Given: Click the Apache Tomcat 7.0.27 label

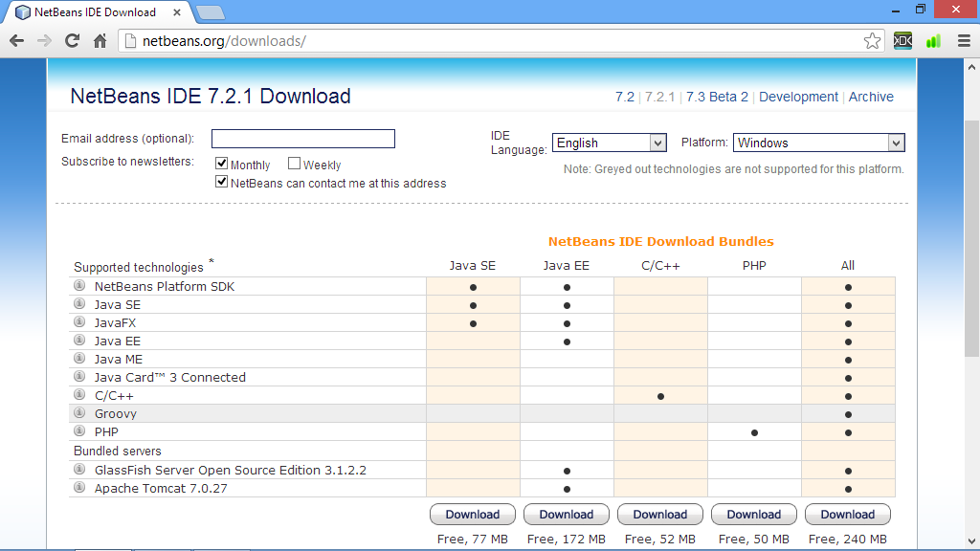Looking at the screenshot, I should pos(161,489).
